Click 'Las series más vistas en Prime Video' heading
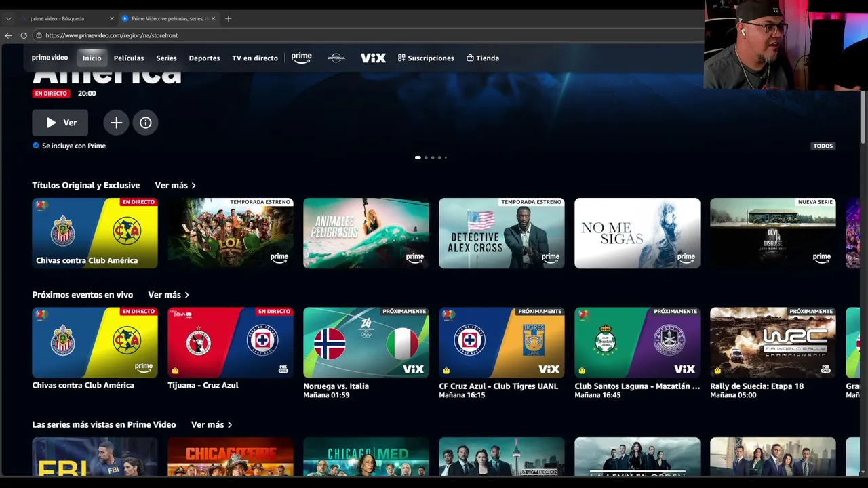 tap(104, 424)
